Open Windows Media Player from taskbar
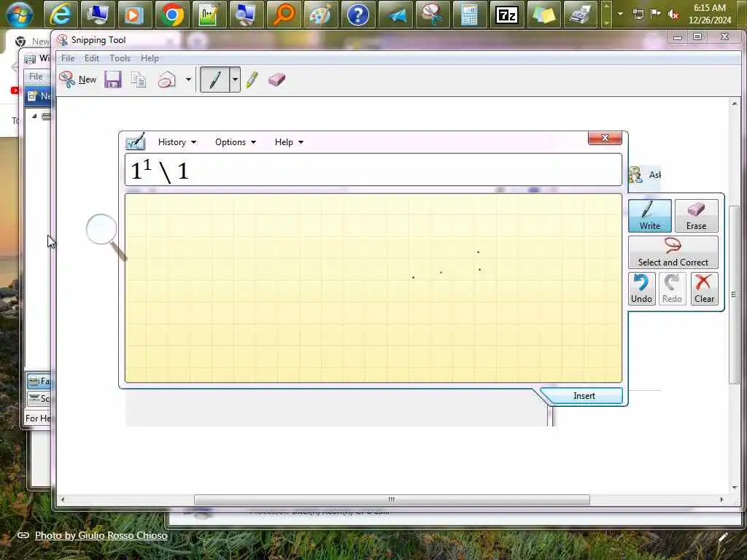 134,15
